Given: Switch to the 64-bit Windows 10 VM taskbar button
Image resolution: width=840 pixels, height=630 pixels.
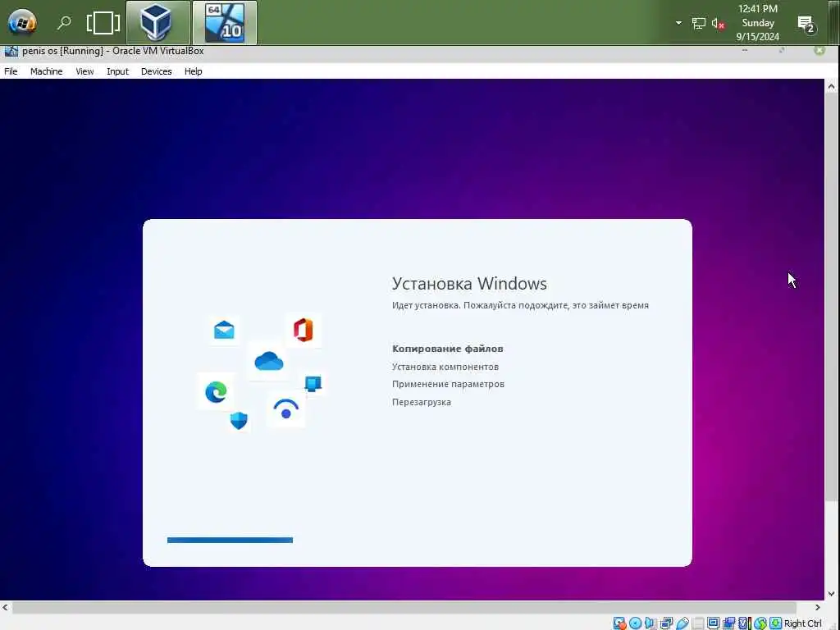Looking at the screenshot, I should point(225,22).
